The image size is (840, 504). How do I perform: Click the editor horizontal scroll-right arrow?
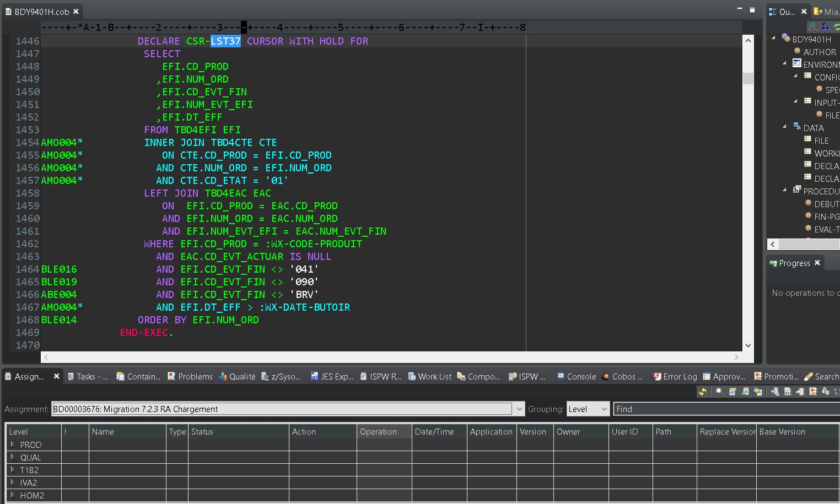click(737, 357)
